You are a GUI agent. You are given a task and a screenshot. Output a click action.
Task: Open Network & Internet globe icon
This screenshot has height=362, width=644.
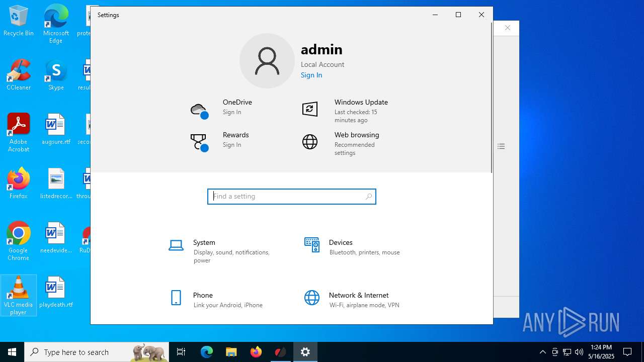pyautogui.click(x=312, y=298)
